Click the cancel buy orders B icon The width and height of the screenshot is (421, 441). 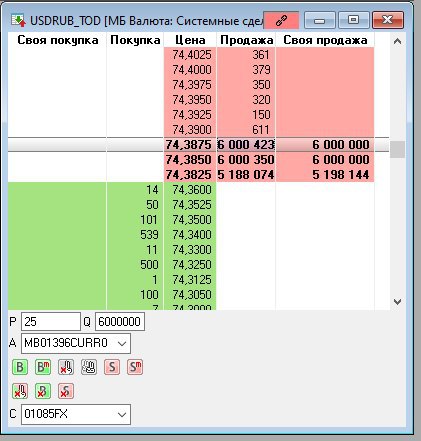click(43, 391)
